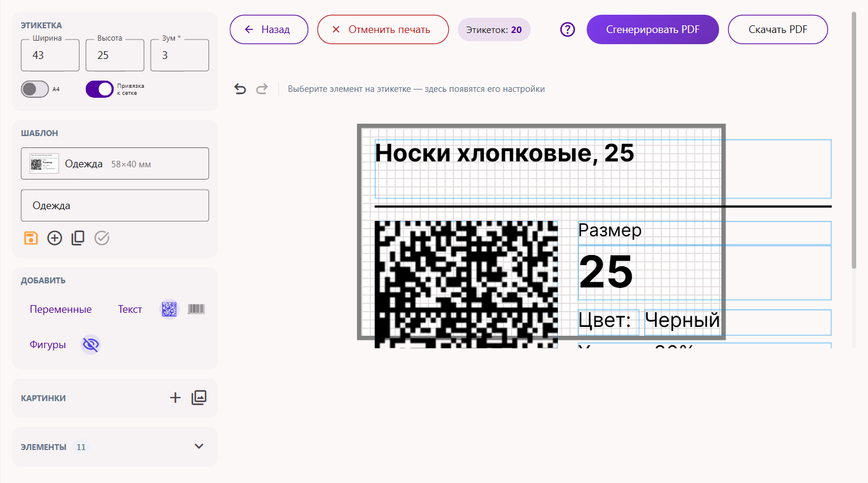Screen dimensions: 868x483
Task: Open the Одежда 58×40 мм template selector
Action: (x=115, y=163)
